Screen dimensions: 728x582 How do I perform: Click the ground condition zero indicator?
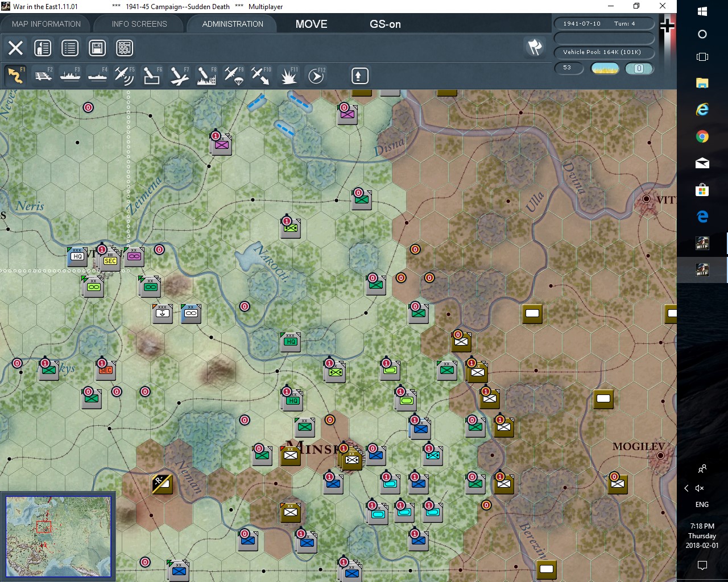[639, 68]
